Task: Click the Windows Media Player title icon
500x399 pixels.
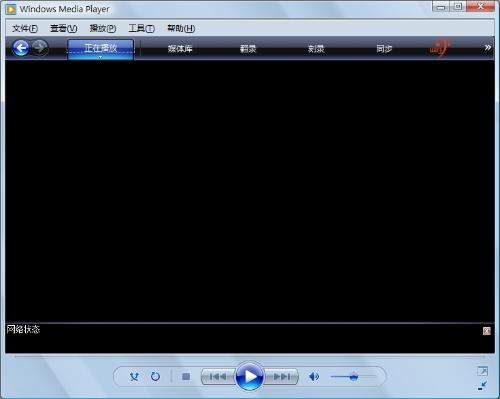Action: point(10,9)
